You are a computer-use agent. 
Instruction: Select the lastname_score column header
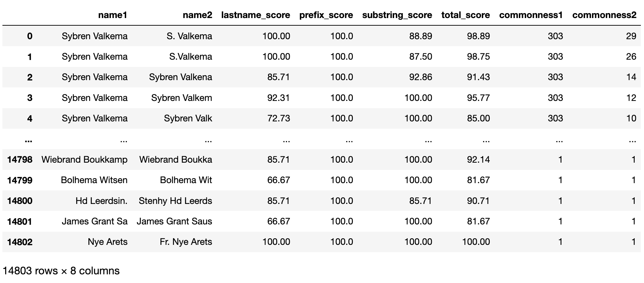pos(255,15)
